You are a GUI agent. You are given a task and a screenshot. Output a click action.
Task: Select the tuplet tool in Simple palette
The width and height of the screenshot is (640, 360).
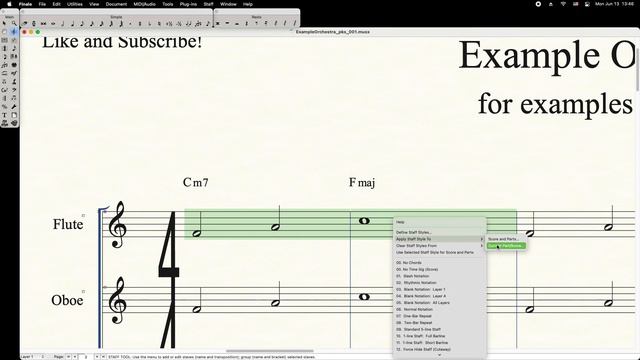click(198, 24)
